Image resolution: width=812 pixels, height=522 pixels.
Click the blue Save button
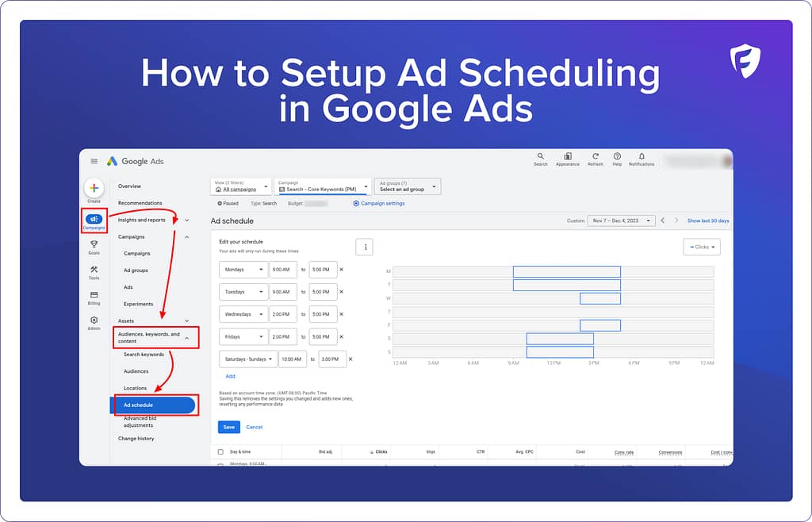point(228,427)
